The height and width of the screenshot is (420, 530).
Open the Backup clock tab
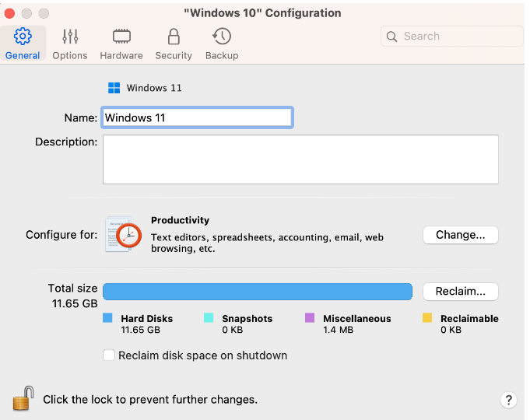pos(222,44)
